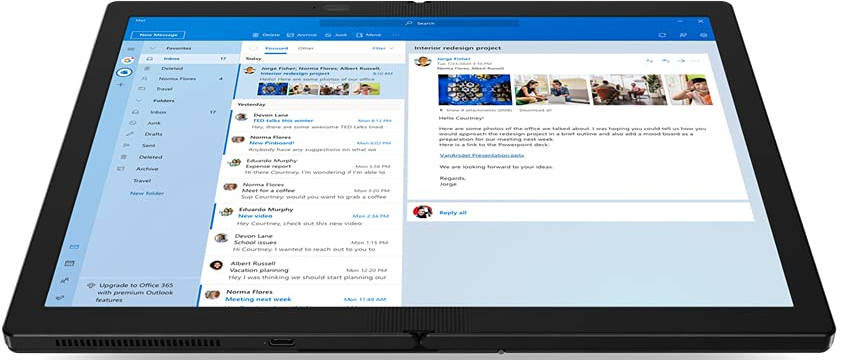
Task: Click Delete in the mail toolbar
Action: (x=266, y=35)
